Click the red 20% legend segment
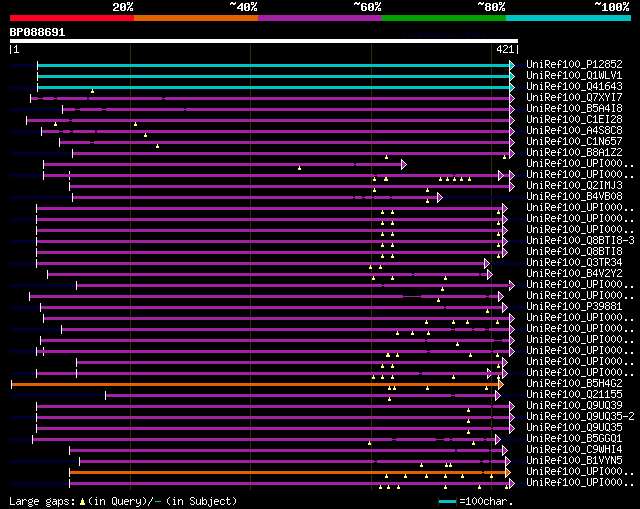 coord(72,18)
